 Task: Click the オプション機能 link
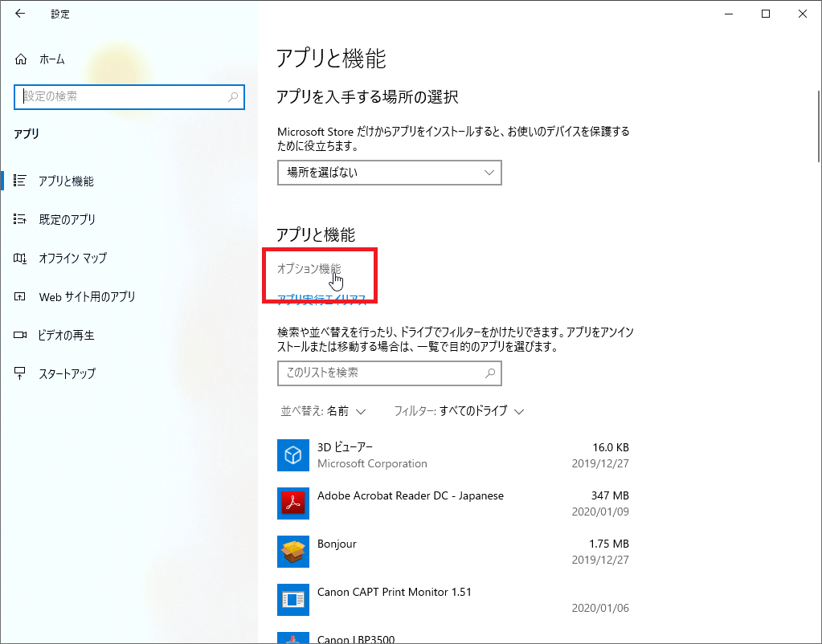(x=309, y=268)
